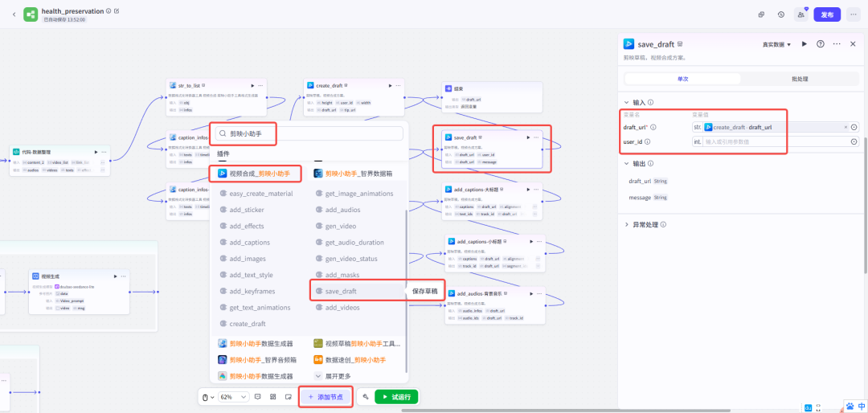Screen dimensions: 868x413
Task: Click the green 试运行 test run button
Action: click(x=396, y=397)
